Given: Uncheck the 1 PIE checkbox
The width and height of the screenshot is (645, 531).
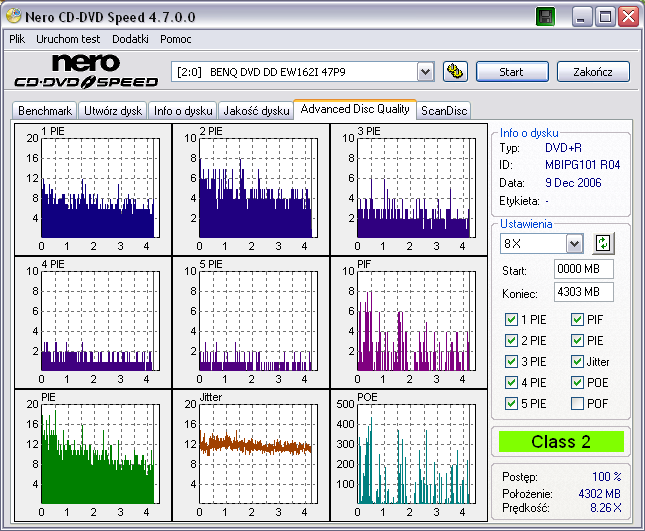Looking at the screenshot, I should click(511, 320).
